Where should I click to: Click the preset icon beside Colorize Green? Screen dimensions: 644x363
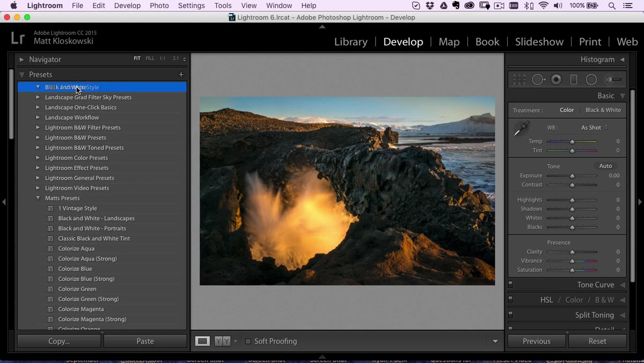(x=50, y=289)
